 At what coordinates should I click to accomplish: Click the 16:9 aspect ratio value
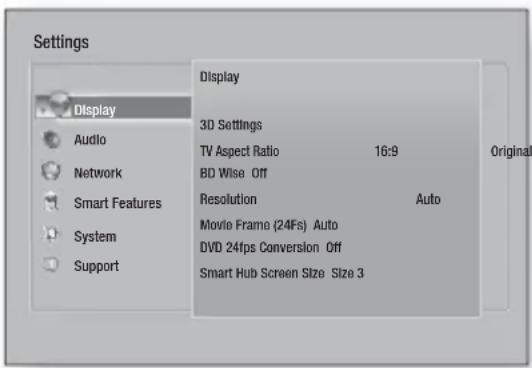(386, 151)
